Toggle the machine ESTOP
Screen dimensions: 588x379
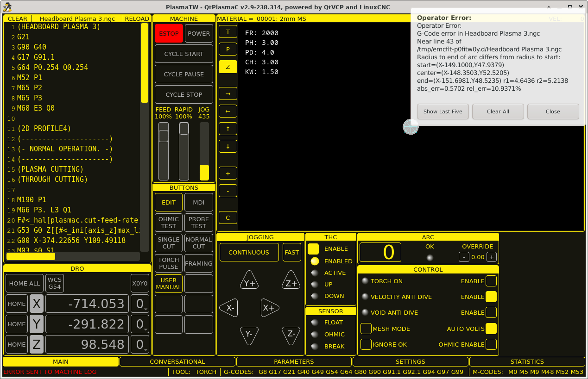click(x=169, y=33)
